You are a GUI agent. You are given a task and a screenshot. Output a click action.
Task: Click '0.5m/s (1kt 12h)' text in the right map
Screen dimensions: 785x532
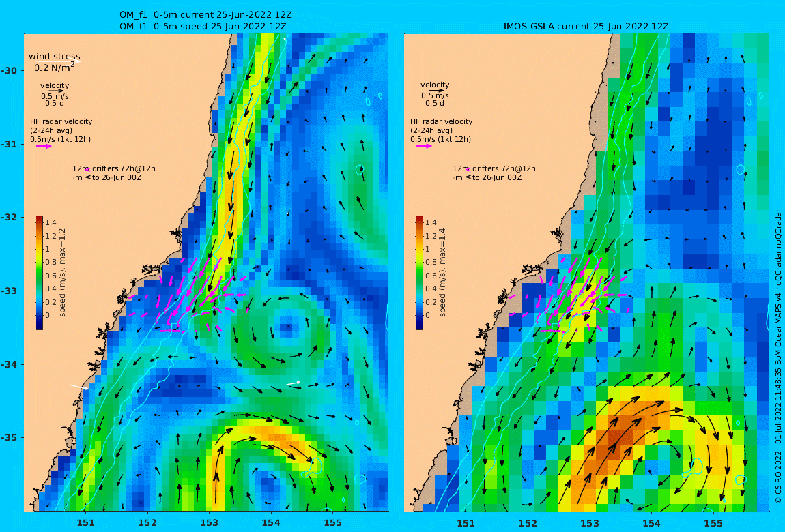(440, 140)
